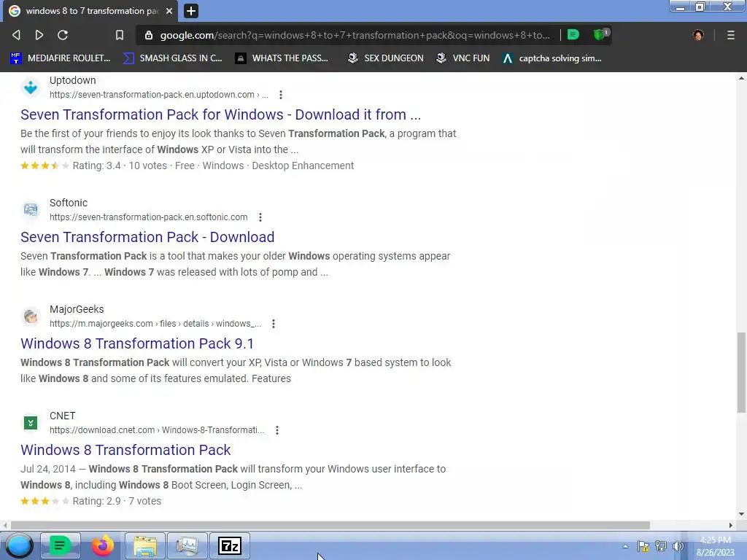Image resolution: width=747 pixels, height=560 pixels.
Task: Open the SMASH GLASS IN C... bookmark
Action: tap(172, 58)
